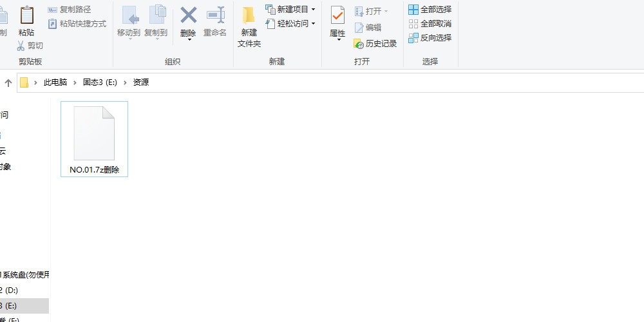Click 固态3 (E:) in address breadcrumb
The image size is (644, 322).
(x=100, y=82)
